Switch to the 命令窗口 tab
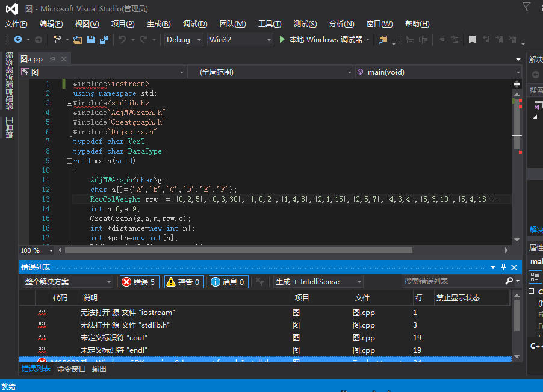The width and height of the screenshot is (543, 392). pyautogui.click(x=72, y=369)
